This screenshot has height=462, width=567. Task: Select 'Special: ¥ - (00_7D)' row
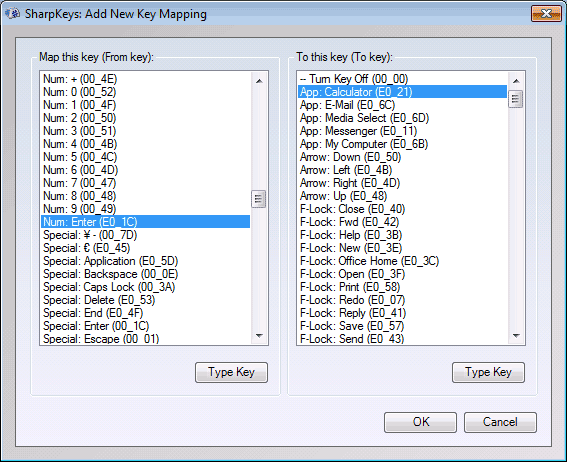tap(146, 235)
